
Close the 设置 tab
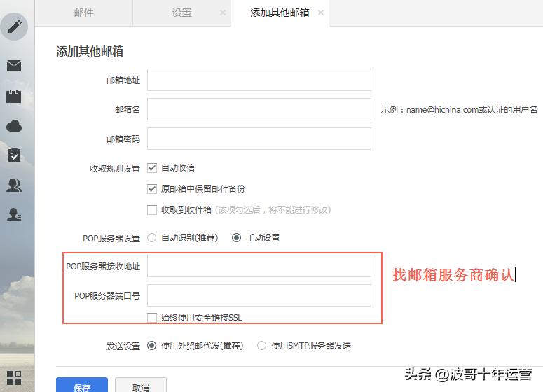coord(223,13)
